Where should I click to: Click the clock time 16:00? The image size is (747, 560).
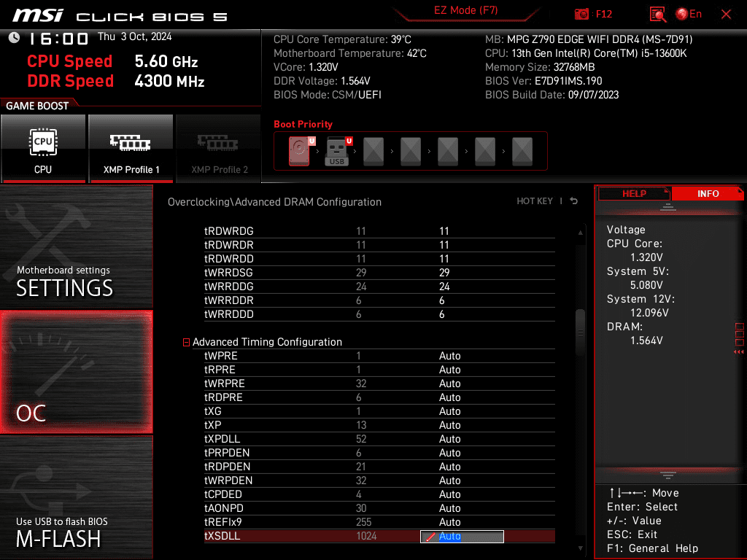tap(58, 39)
